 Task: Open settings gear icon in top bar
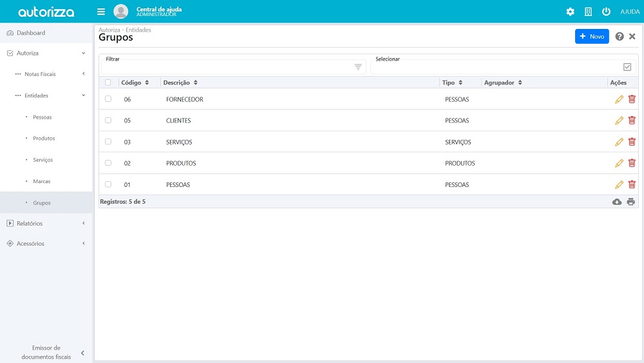570,12
